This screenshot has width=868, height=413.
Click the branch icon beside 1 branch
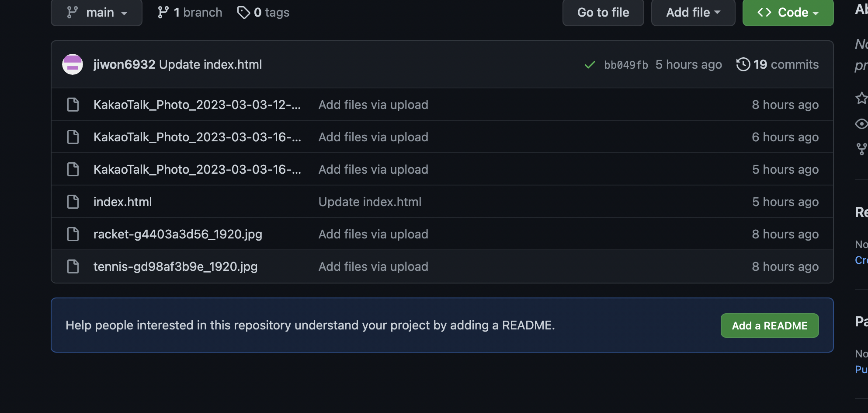point(163,12)
